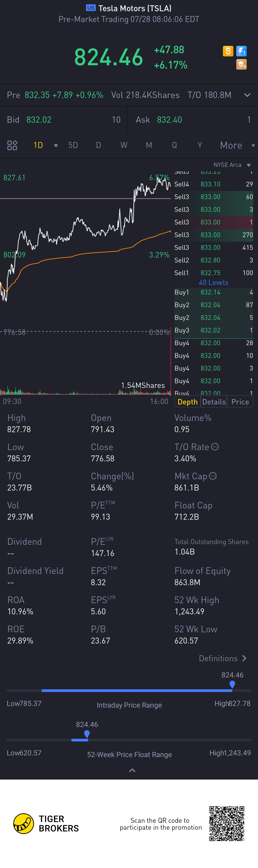Viewport: 258px width, 868px height.
Task: Tap the main price 824.46
Action: coord(108,57)
